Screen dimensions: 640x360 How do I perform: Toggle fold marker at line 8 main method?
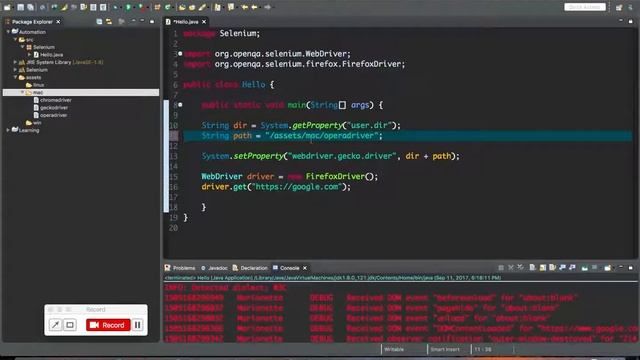coord(180,105)
